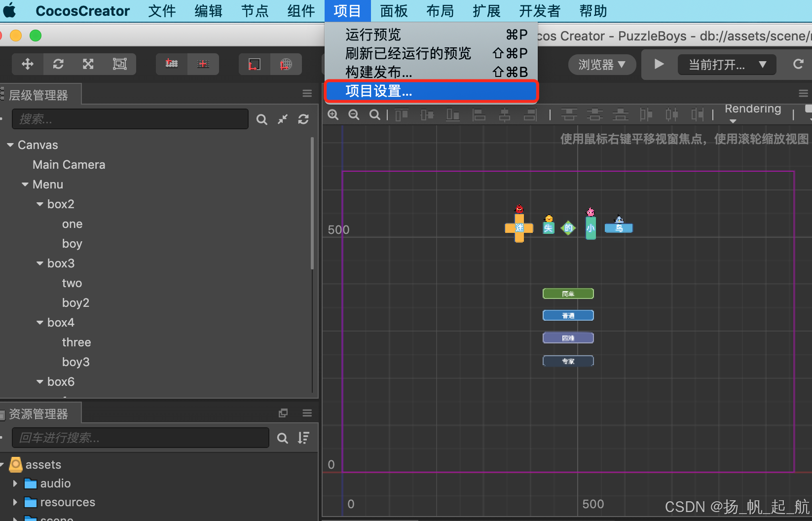Zoom in the scene view

point(333,115)
